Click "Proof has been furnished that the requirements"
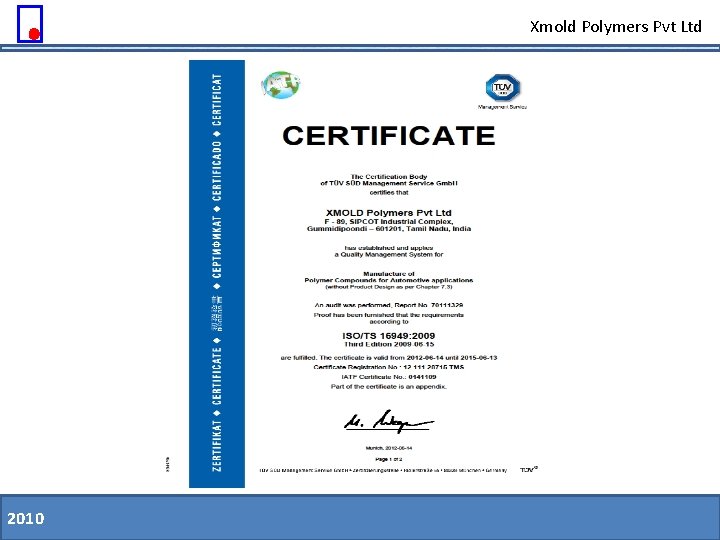The width and height of the screenshot is (720, 540). pyautogui.click(x=388, y=315)
